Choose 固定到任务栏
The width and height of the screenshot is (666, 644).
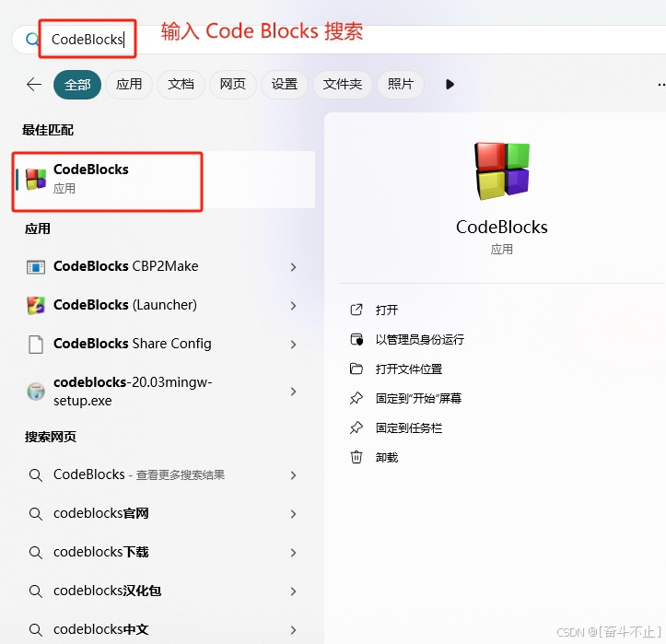(x=409, y=428)
